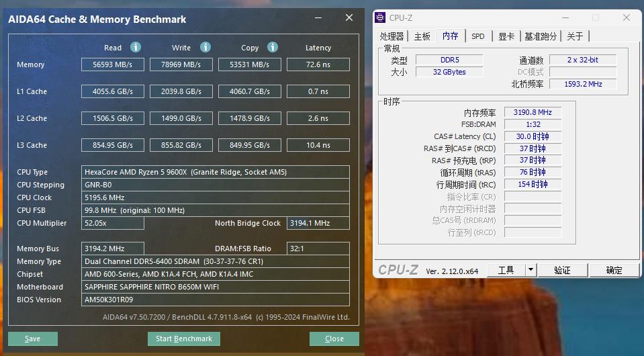Click the Save button in AIDA64
The image size is (644, 356).
32,339
